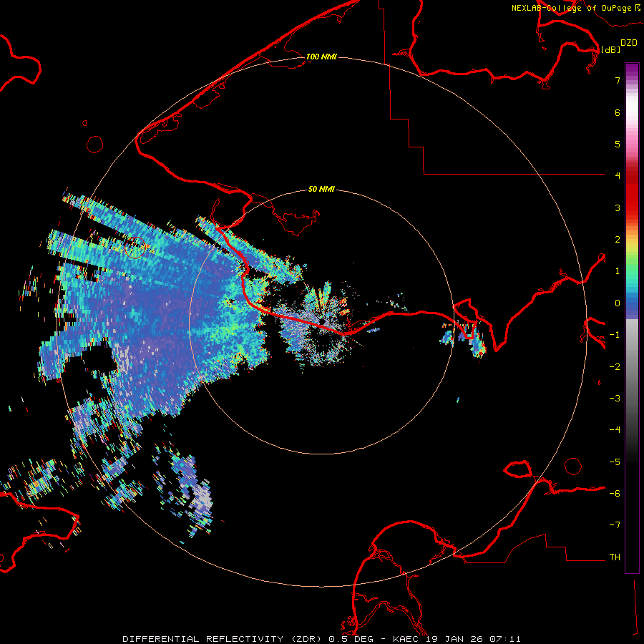Click the -7 value on color scale
Screen dimensions: 644x644
615,525
